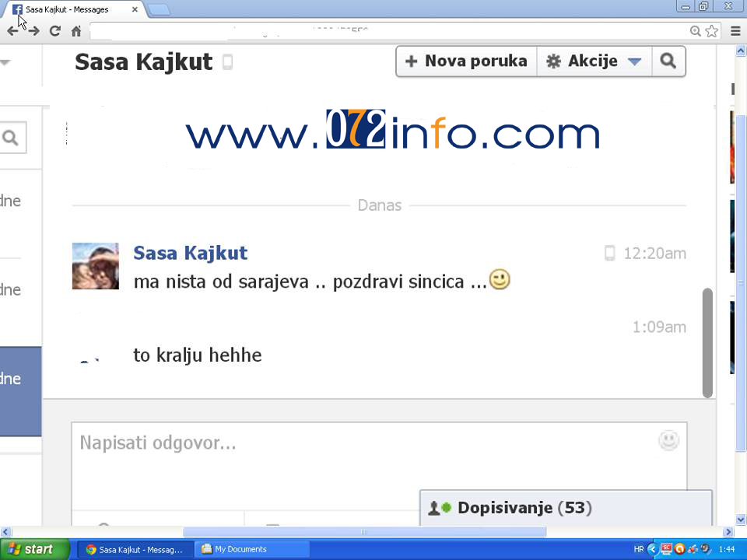The width and height of the screenshot is (747, 560).
Task: Reload the page with the refresh icon
Action: pos(54,31)
